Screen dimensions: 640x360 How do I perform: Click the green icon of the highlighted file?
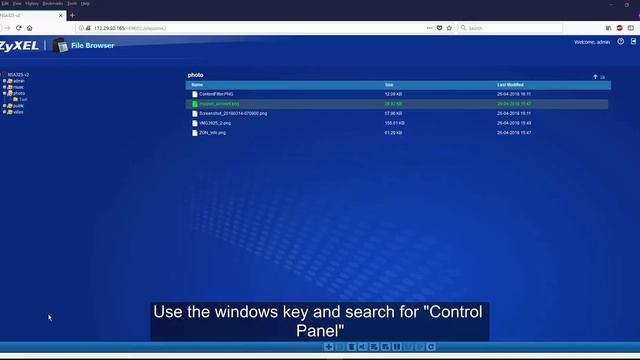click(x=195, y=104)
